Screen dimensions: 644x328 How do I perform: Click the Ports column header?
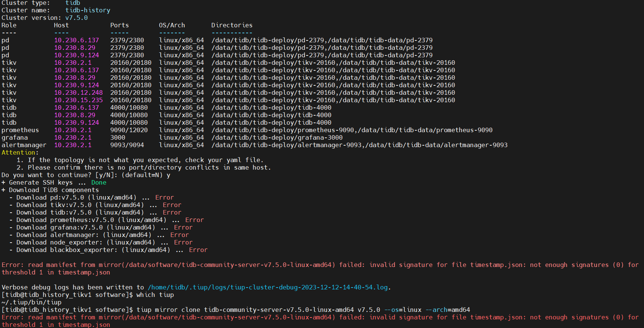click(119, 25)
